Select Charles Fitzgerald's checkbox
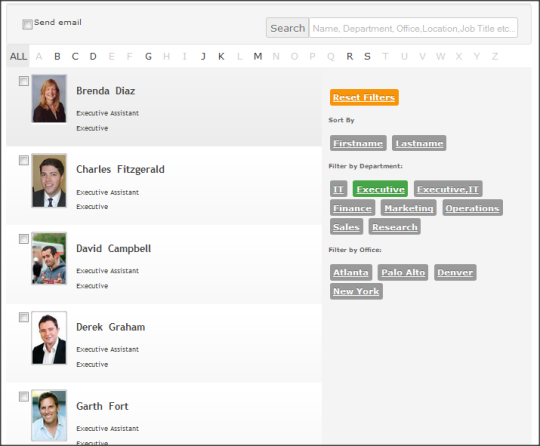Image resolution: width=540 pixels, height=446 pixels. (24, 160)
